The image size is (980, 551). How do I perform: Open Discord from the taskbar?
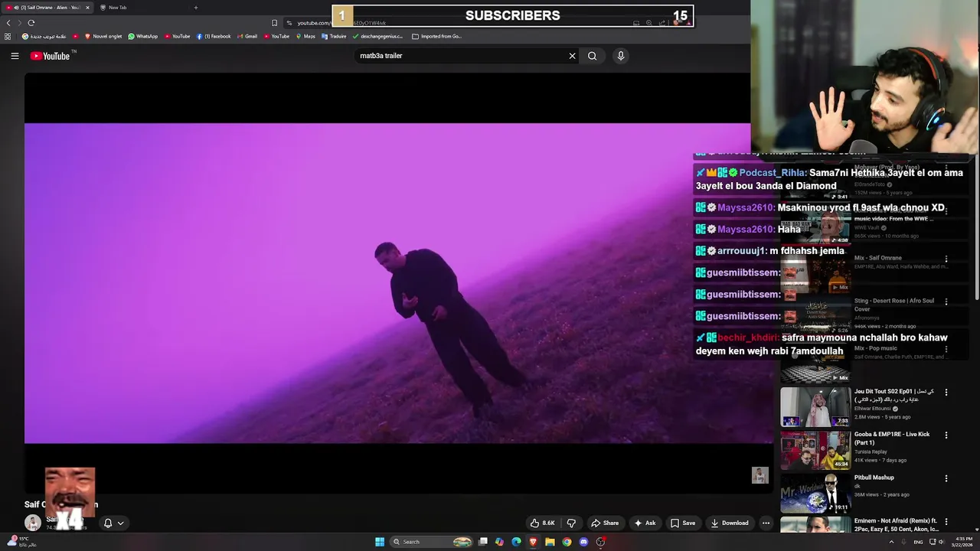[x=583, y=542]
